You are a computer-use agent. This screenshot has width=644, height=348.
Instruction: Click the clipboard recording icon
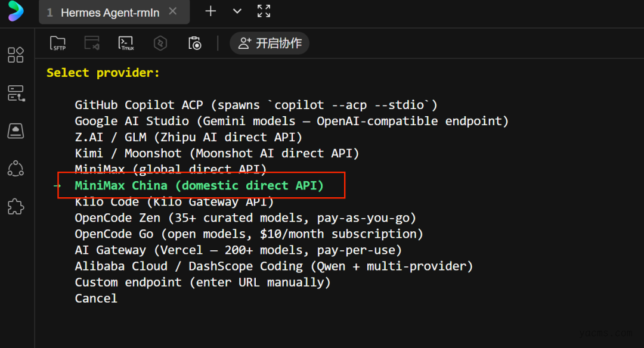point(194,44)
